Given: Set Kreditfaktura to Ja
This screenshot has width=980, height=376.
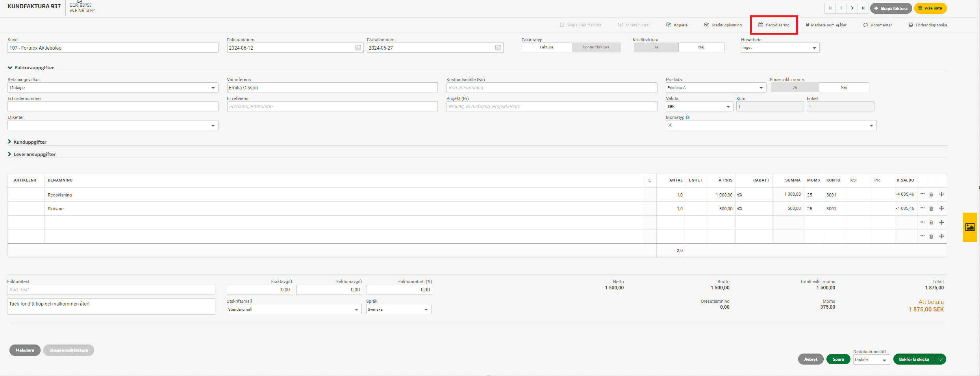Looking at the screenshot, I should point(656,47).
